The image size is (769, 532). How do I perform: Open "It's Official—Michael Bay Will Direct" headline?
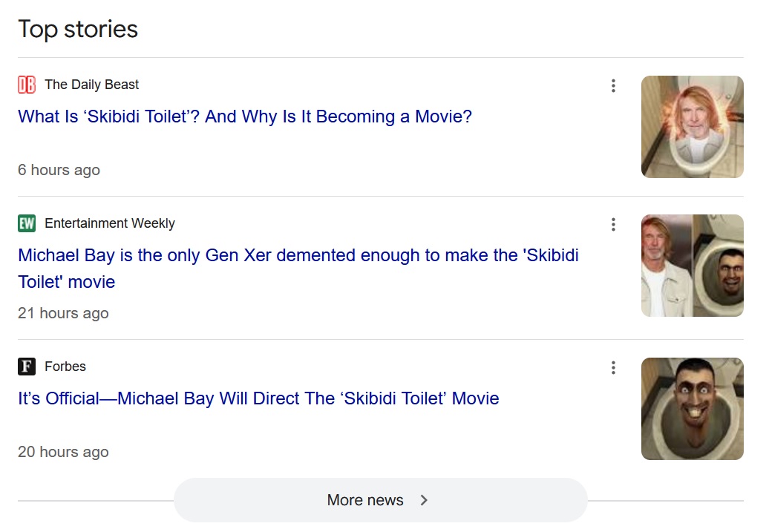pyautogui.click(x=258, y=398)
